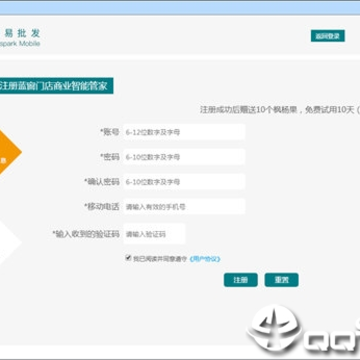Uncheck the user agreement checkbox

click(128, 258)
